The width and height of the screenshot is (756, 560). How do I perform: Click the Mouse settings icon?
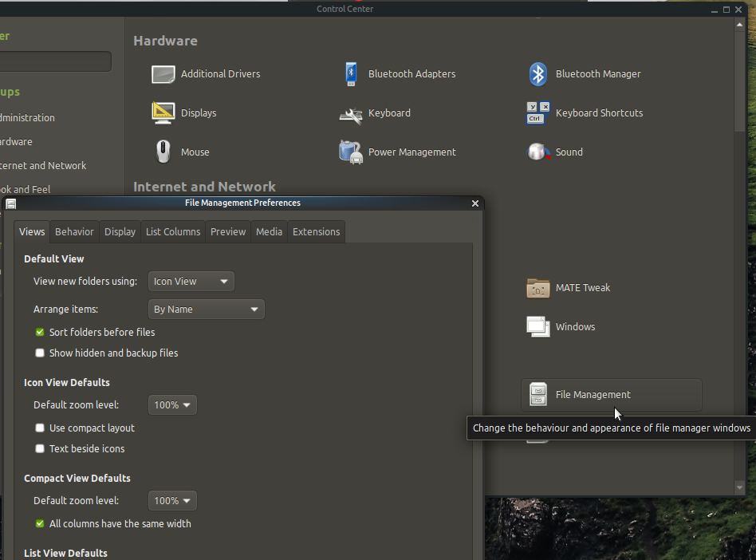click(x=163, y=152)
